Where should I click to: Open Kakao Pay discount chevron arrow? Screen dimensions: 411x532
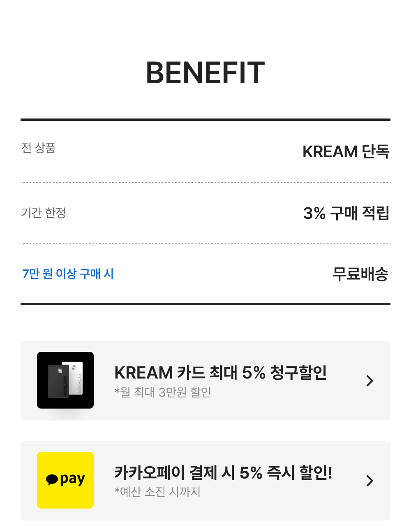coord(369,481)
